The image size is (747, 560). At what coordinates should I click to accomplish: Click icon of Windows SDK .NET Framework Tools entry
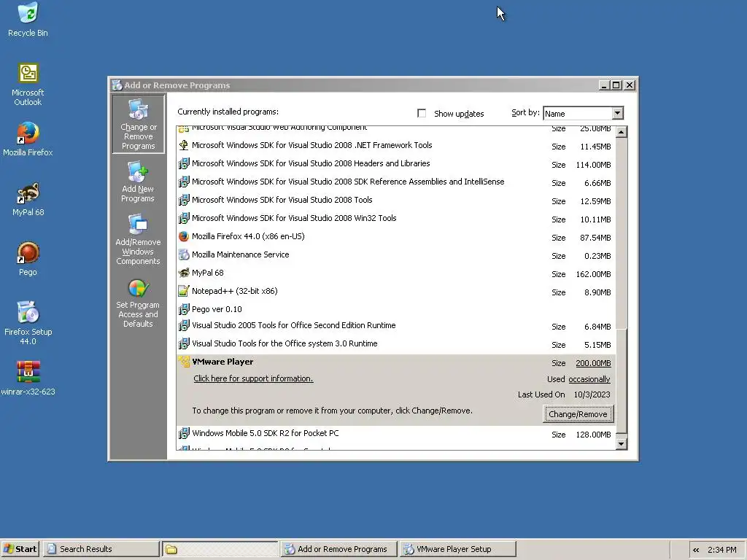pos(183,145)
